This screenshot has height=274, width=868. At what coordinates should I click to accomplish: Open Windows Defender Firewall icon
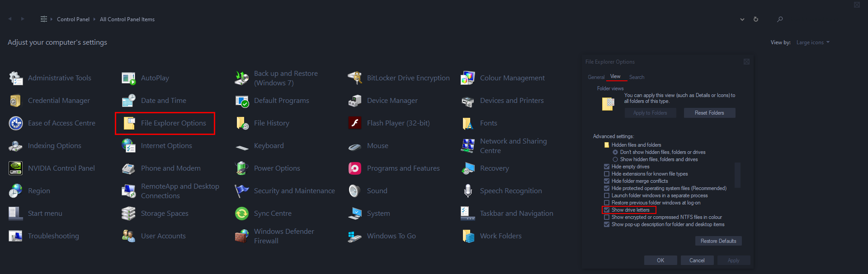[x=242, y=236]
